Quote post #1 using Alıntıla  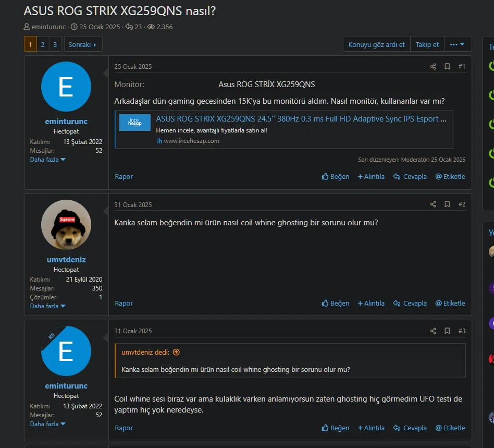pos(371,177)
